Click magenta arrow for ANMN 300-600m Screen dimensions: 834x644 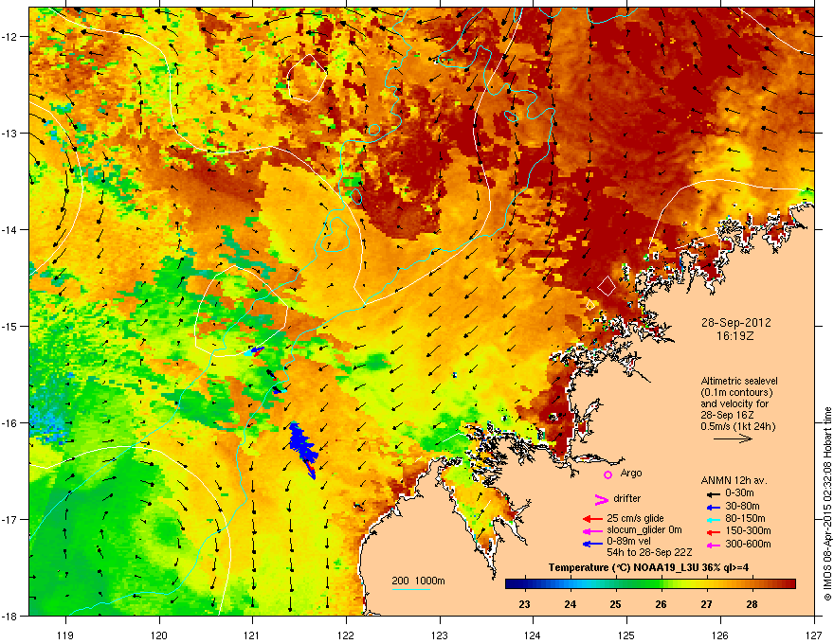pos(712,545)
